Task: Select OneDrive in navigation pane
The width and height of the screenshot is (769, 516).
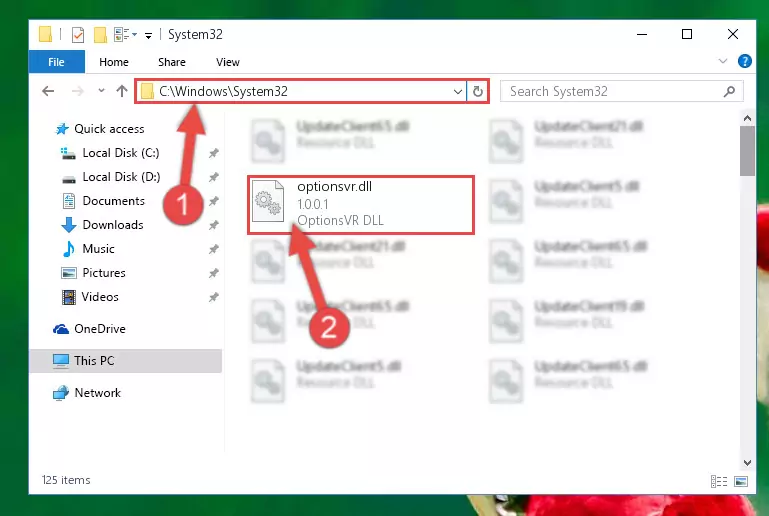Action: coord(100,329)
